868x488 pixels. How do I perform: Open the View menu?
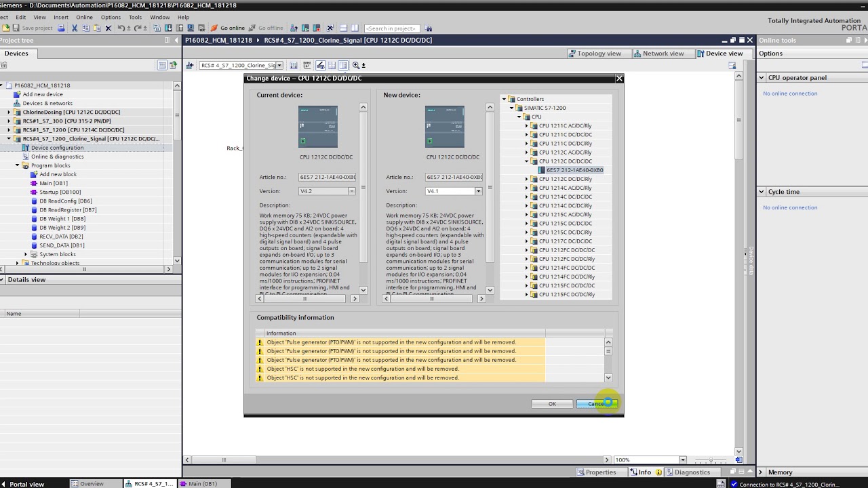click(x=40, y=17)
